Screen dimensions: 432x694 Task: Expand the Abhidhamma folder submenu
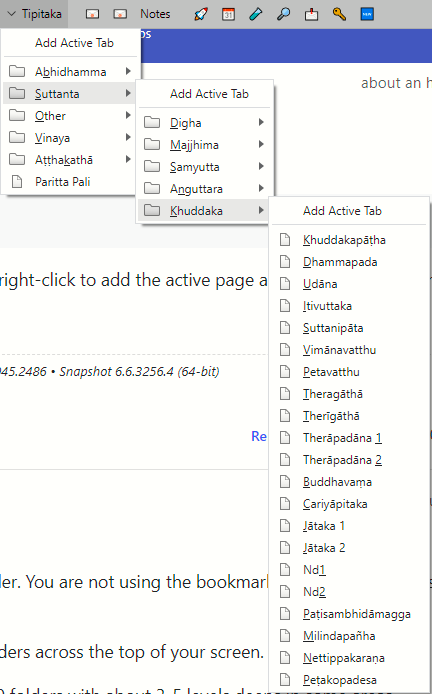(x=71, y=71)
